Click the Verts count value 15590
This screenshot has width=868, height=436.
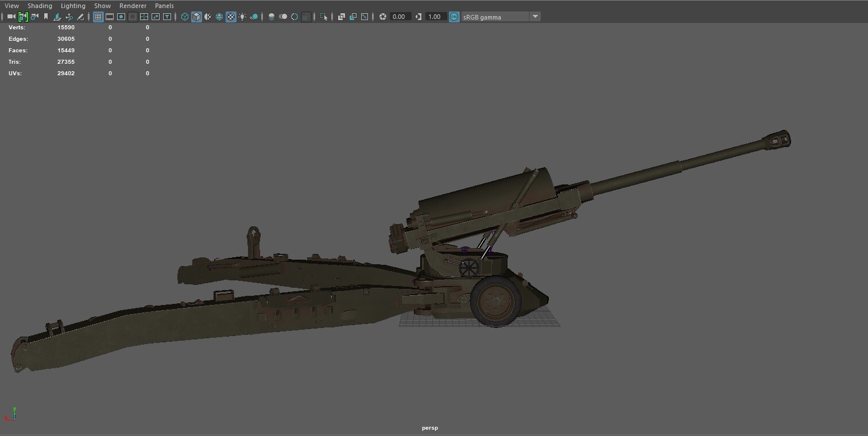[x=66, y=28]
